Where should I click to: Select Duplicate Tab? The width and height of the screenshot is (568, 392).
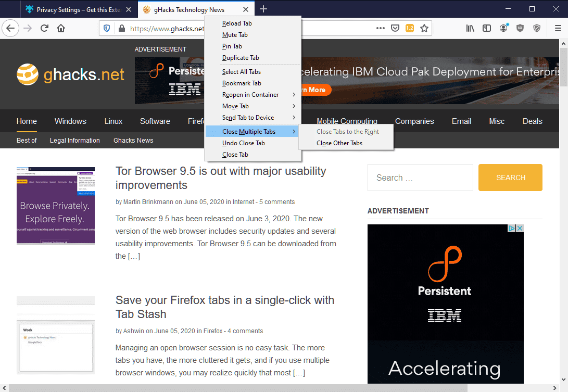[253, 58]
